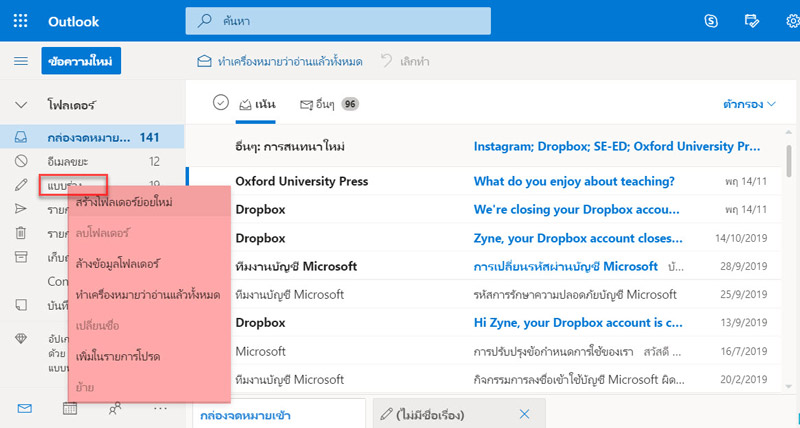Select all messages with circle checkbox

(220, 103)
